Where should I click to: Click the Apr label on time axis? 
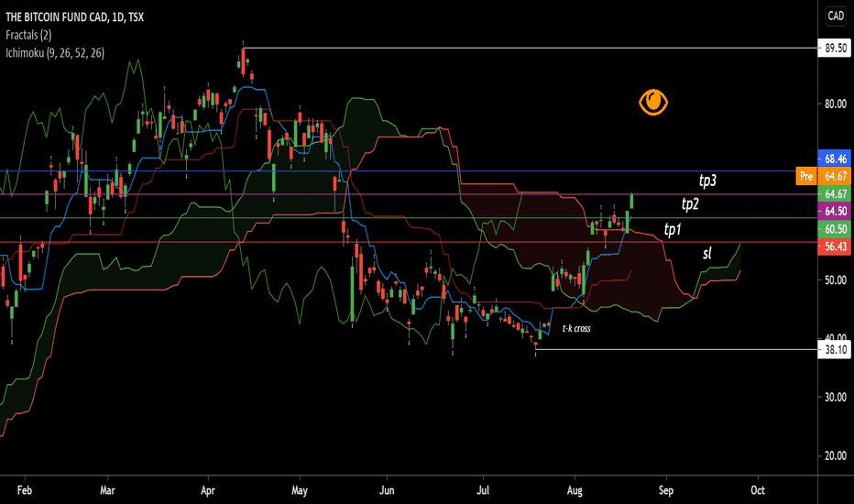click(207, 490)
